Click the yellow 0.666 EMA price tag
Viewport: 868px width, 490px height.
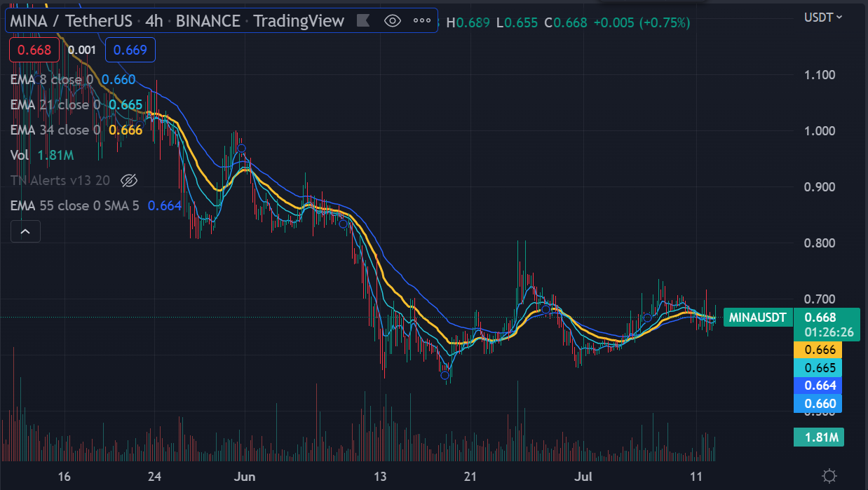point(818,350)
